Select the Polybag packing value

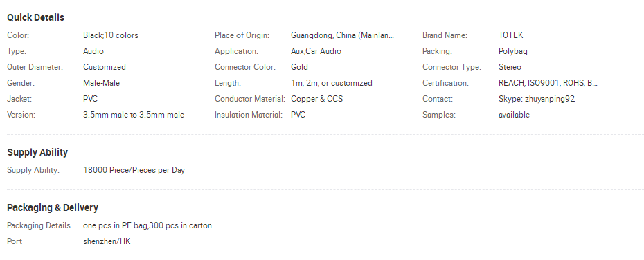pyautogui.click(x=513, y=51)
